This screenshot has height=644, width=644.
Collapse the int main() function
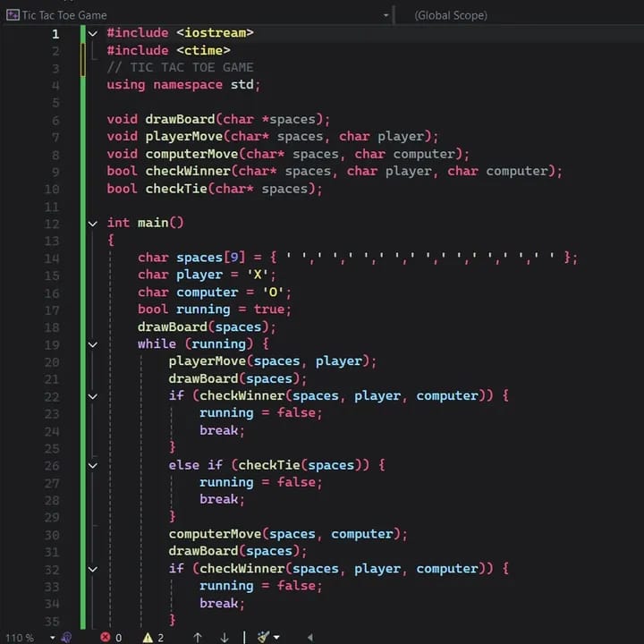pyautogui.click(x=93, y=224)
